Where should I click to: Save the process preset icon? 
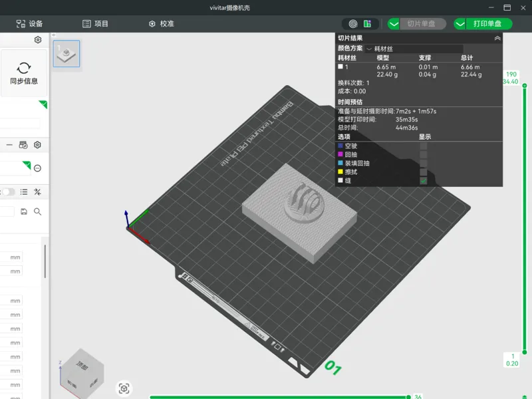(24, 211)
